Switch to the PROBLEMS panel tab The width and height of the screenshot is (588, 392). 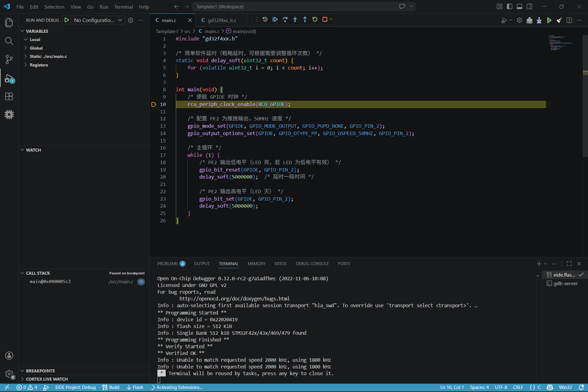[171, 264]
